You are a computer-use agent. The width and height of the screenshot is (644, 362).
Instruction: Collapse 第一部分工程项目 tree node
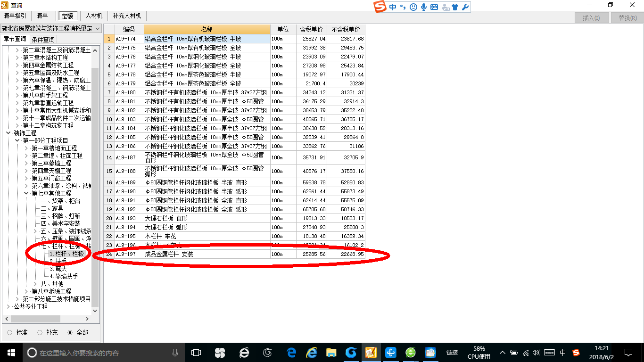click(17, 140)
